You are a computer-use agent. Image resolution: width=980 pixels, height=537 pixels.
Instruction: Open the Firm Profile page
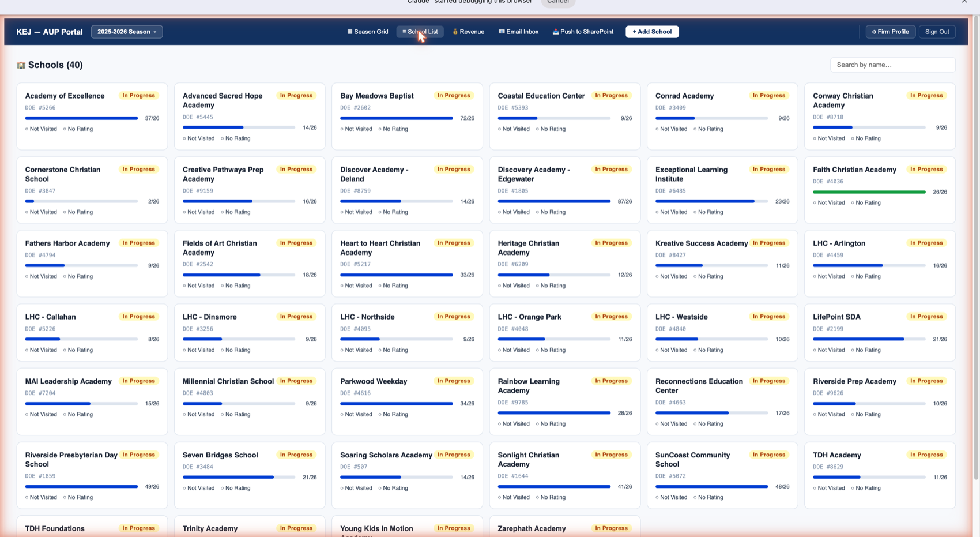pyautogui.click(x=890, y=32)
